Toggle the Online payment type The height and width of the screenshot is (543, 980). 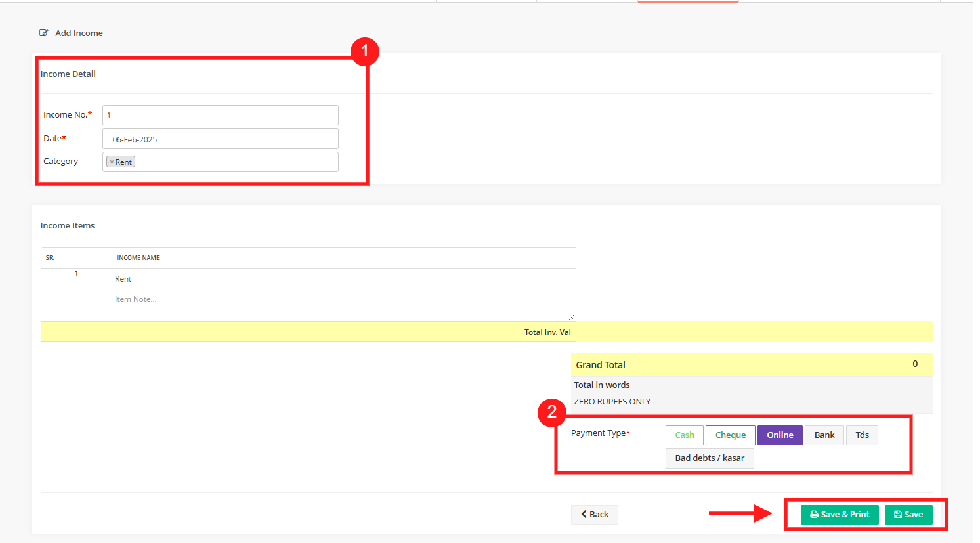(779, 435)
